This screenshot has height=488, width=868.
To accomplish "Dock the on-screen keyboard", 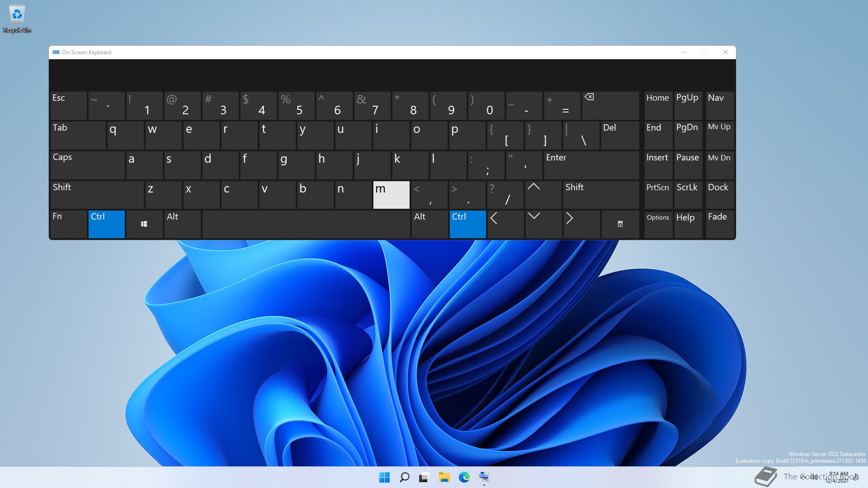I will tap(719, 194).
